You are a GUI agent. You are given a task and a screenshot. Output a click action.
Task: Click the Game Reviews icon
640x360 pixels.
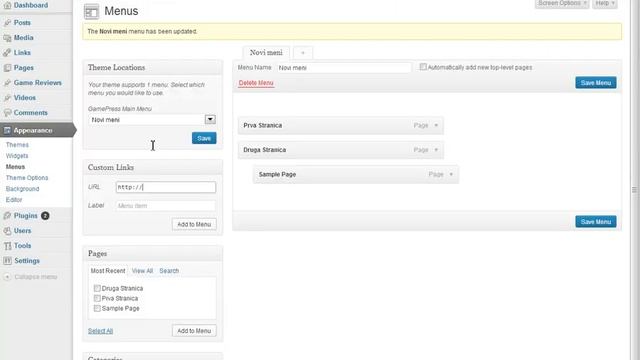[7, 83]
